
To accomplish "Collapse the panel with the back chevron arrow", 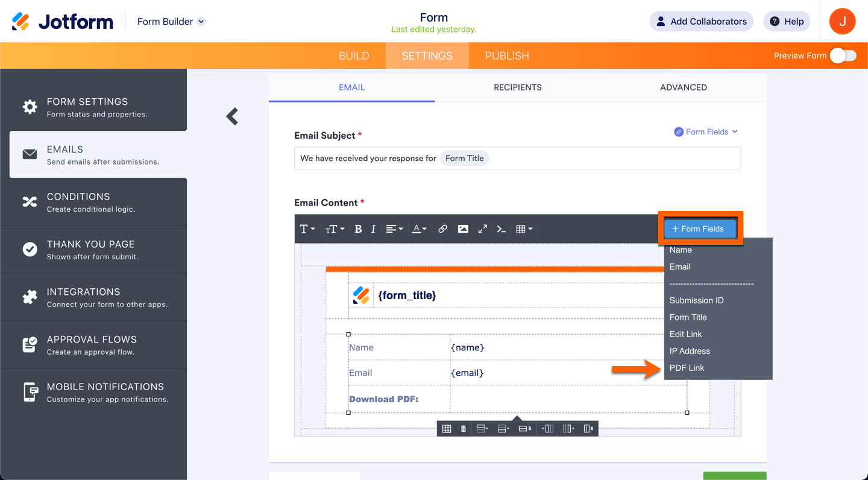I will [x=232, y=116].
